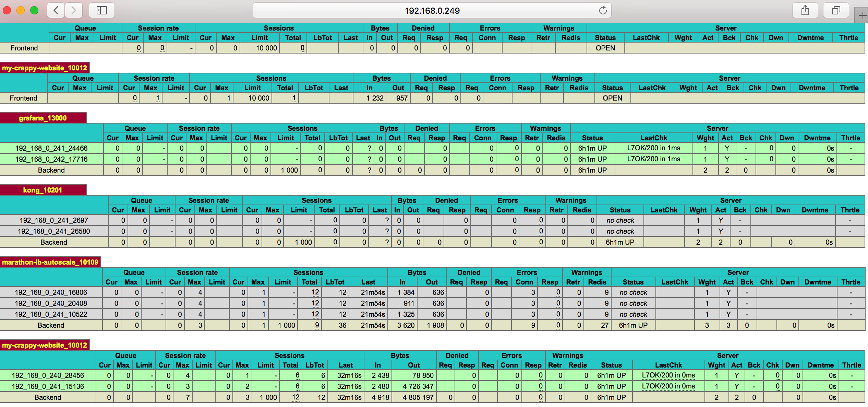Screen dimensions: 868x407
Task: Select server row 192_168_0_240_16806
Action: tap(51, 292)
